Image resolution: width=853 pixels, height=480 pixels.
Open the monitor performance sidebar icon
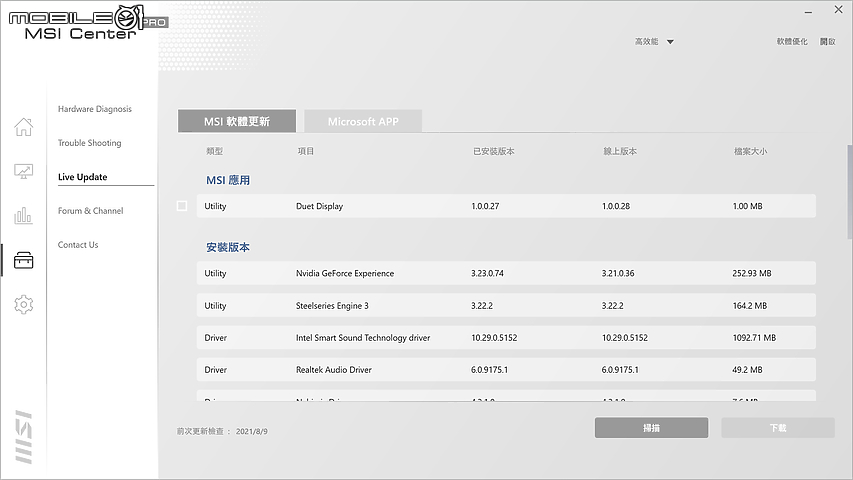tap(23, 171)
